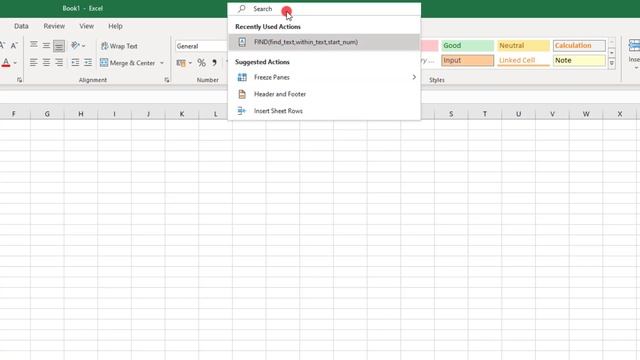The image size is (640, 360).
Task: Toggle Wrap Text
Action: click(119, 46)
